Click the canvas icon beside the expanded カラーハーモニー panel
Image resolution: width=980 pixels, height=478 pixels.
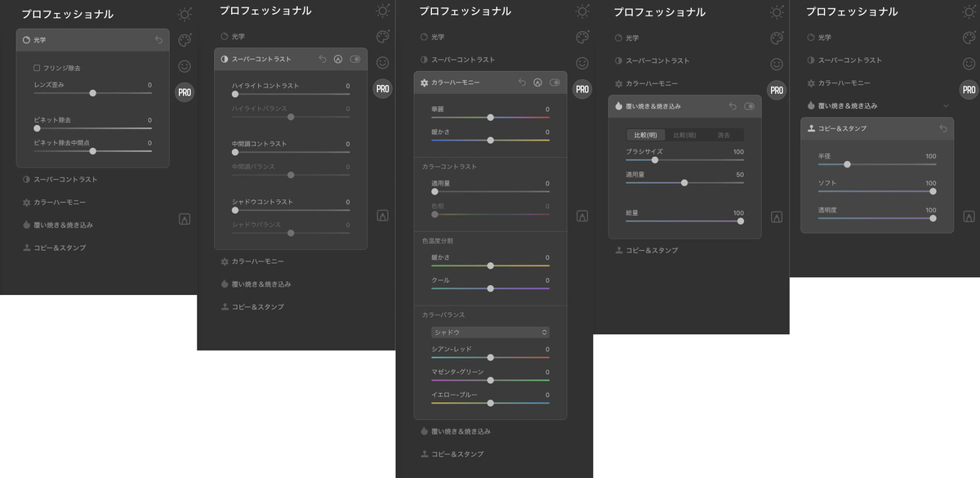click(x=582, y=217)
